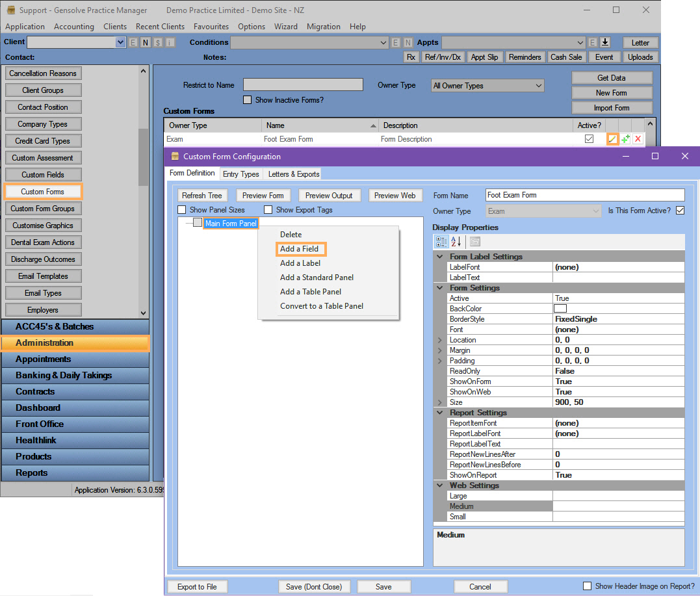Open property pages via the rightmost properties icon

coord(476,241)
